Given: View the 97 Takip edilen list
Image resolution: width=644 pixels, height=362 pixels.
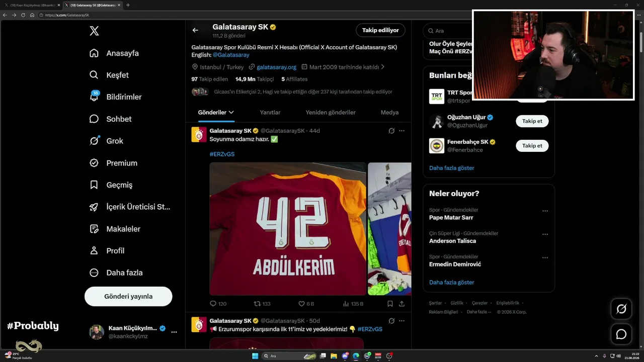Looking at the screenshot, I should pos(210,79).
